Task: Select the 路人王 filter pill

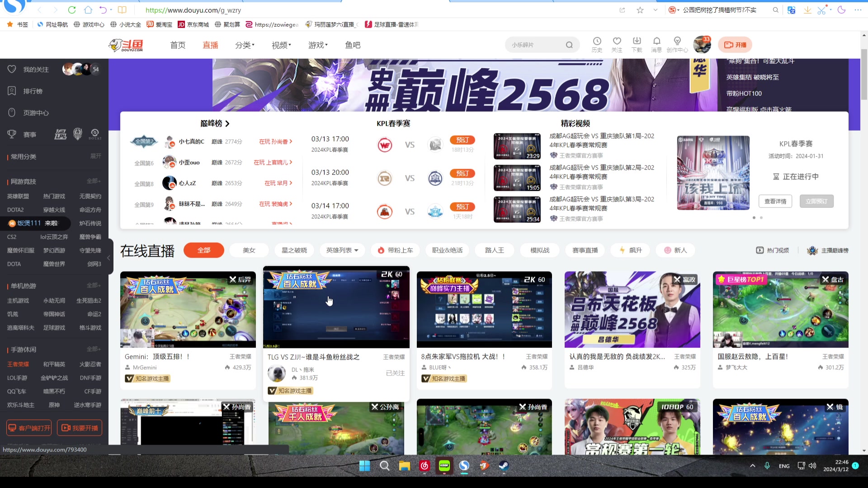Action: (x=495, y=250)
